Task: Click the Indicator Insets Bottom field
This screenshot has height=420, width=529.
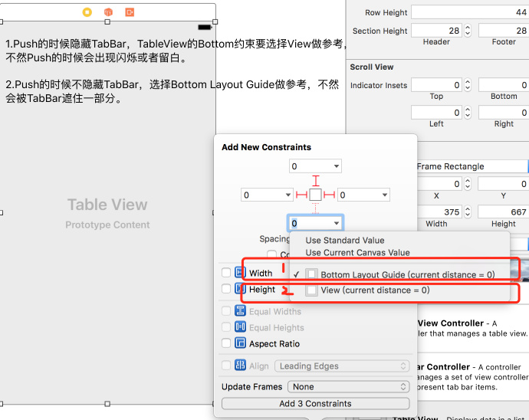Action: pyautogui.click(x=504, y=84)
